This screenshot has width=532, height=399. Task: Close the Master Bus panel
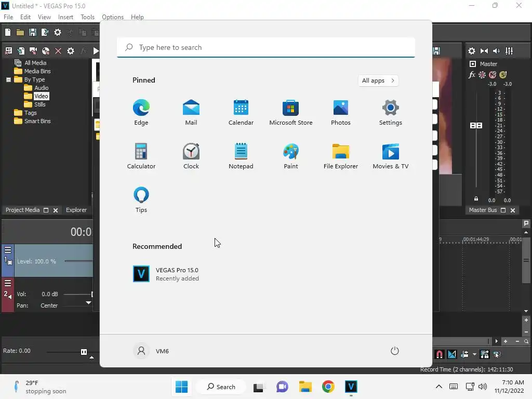(x=513, y=210)
